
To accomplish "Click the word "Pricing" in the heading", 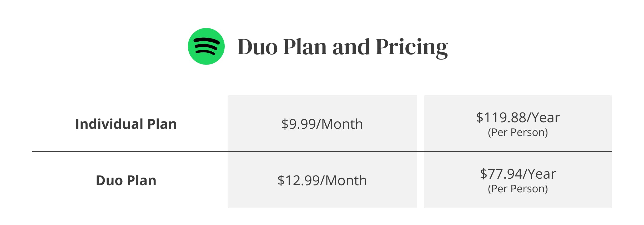I will [412, 47].
